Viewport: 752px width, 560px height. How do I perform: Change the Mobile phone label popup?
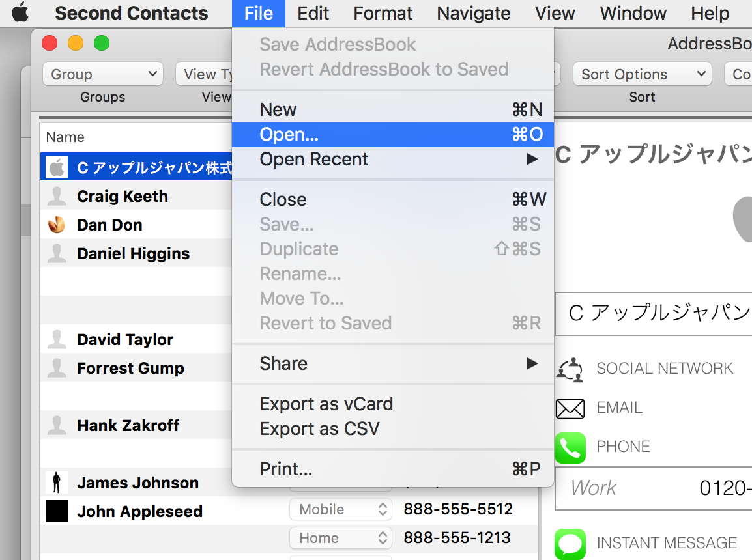[x=341, y=509]
